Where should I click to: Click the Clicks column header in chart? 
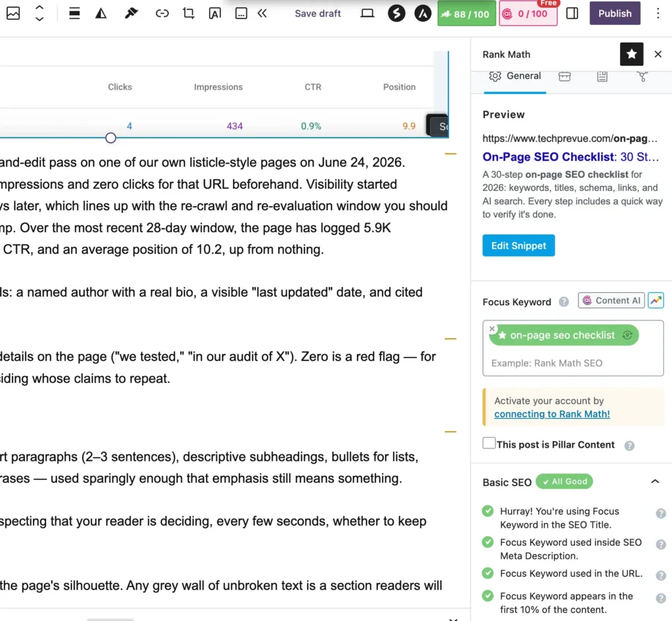(120, 87)
